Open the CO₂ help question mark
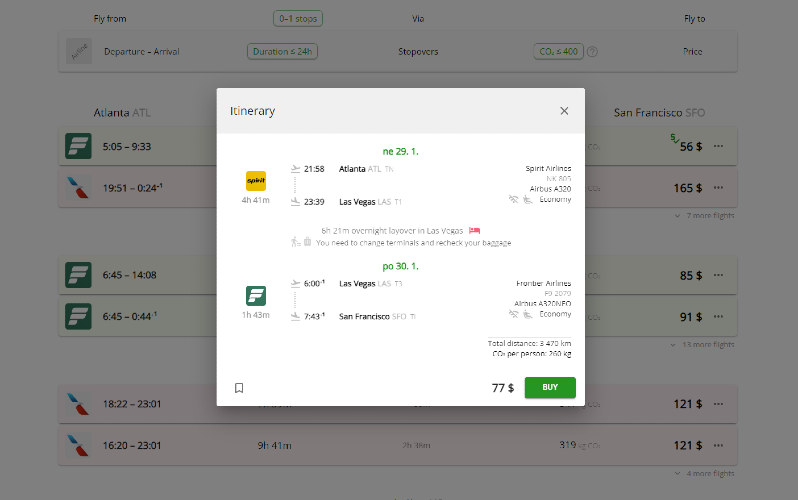 tap(592, 52)
